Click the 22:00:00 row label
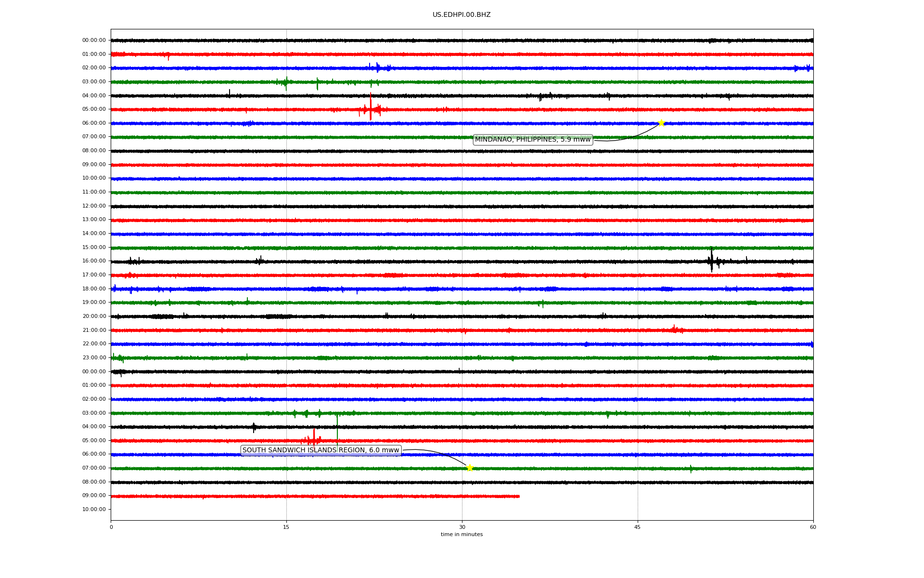This screenshot has height=578, width=924. 94,344
